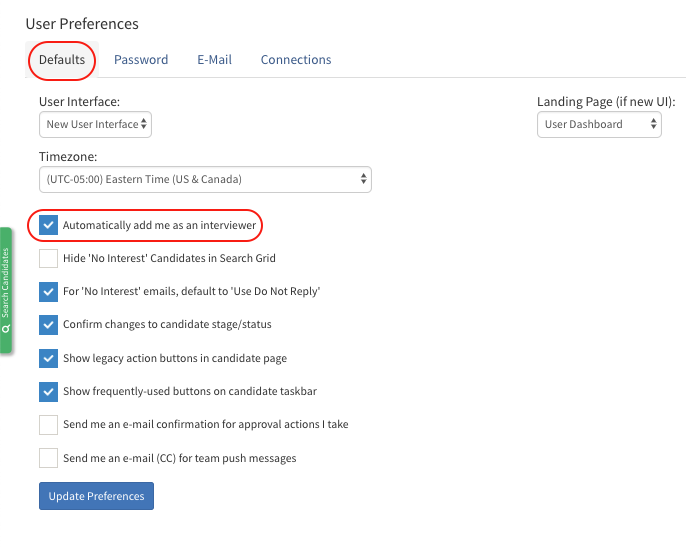Go to the Connections tab
This screenshot has width=686, height=547.
coord(296,60)
